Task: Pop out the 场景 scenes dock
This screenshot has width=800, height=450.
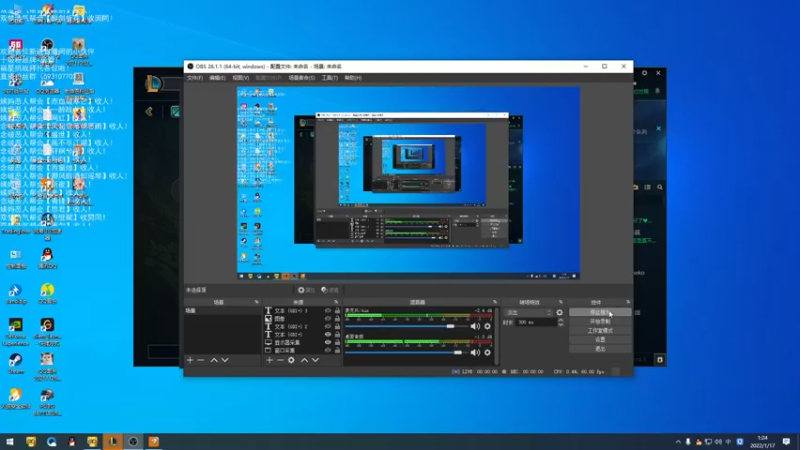Action: point(257,302)
